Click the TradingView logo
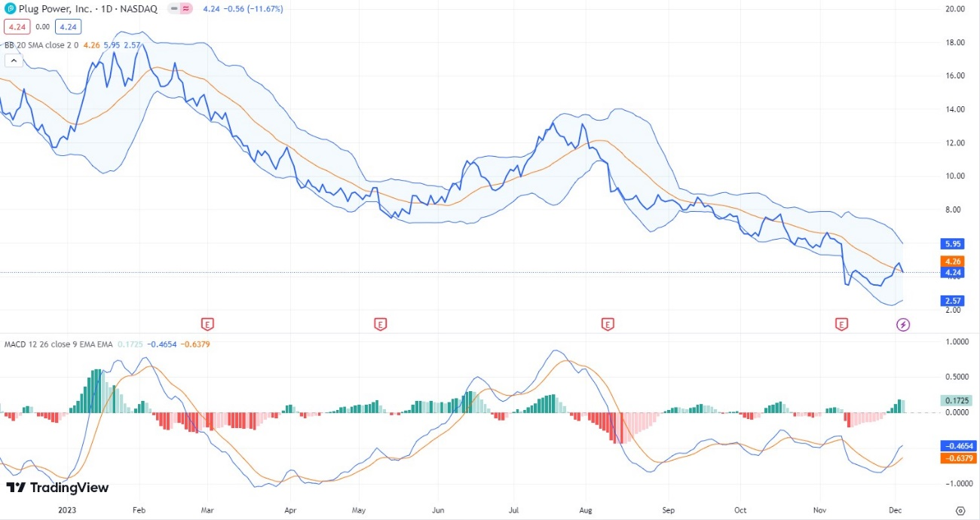980x520 pixels. [x=57, y=488]
